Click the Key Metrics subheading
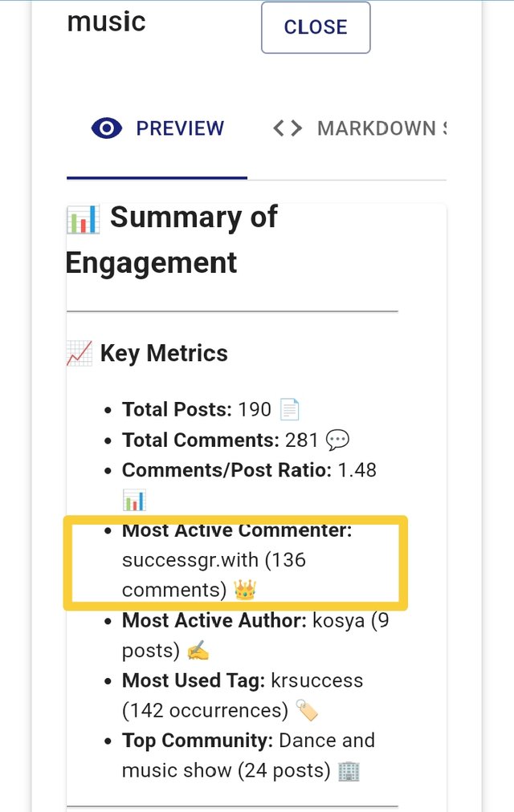Image resolution: width=514 pixels, height=812 pixels. [x=164, y=353]
